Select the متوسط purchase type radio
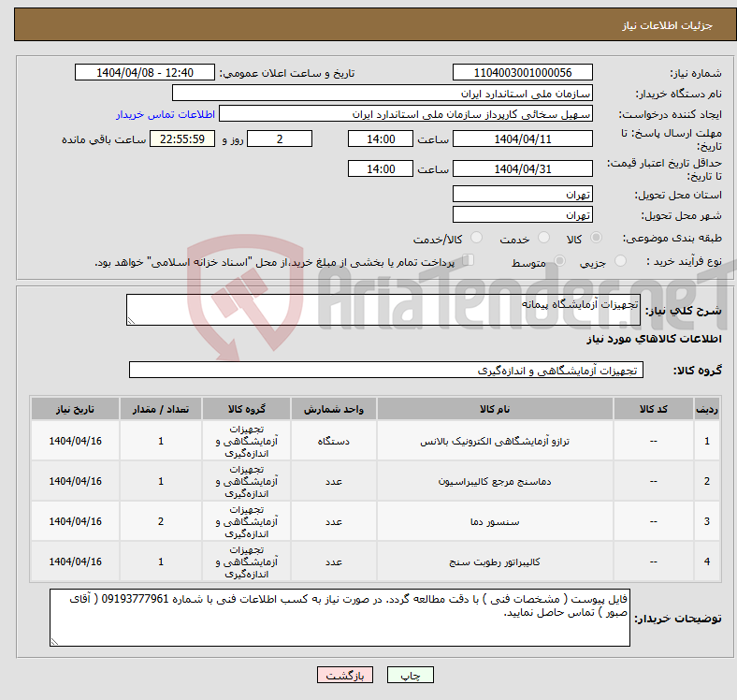 click(x=559, y=260)
